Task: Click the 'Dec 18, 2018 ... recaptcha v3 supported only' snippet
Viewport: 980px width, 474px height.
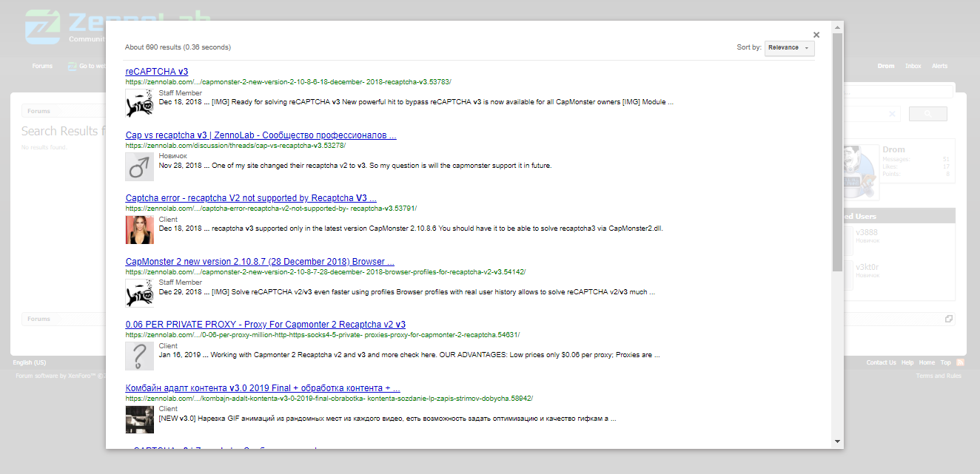Action: (x=411, y=228)
